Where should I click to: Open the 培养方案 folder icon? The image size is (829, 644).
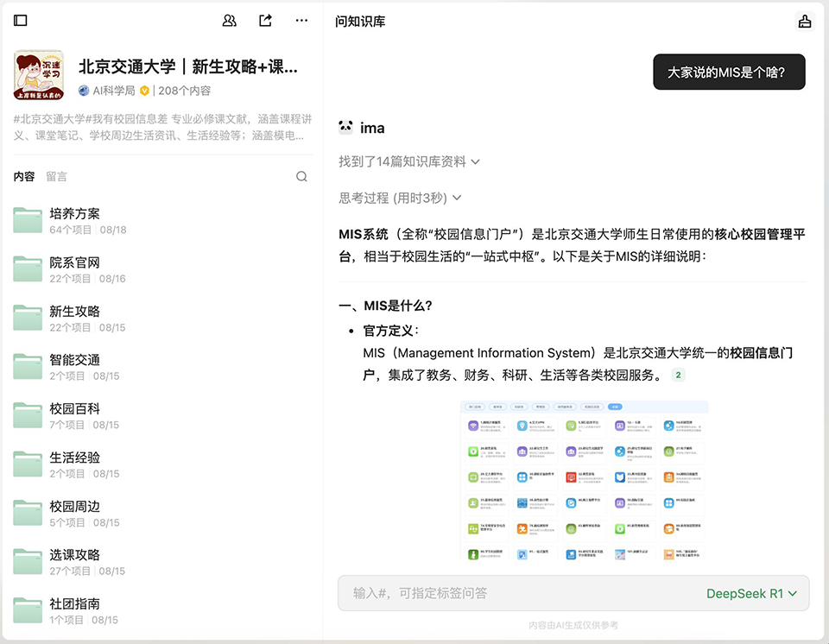point(28,221)
